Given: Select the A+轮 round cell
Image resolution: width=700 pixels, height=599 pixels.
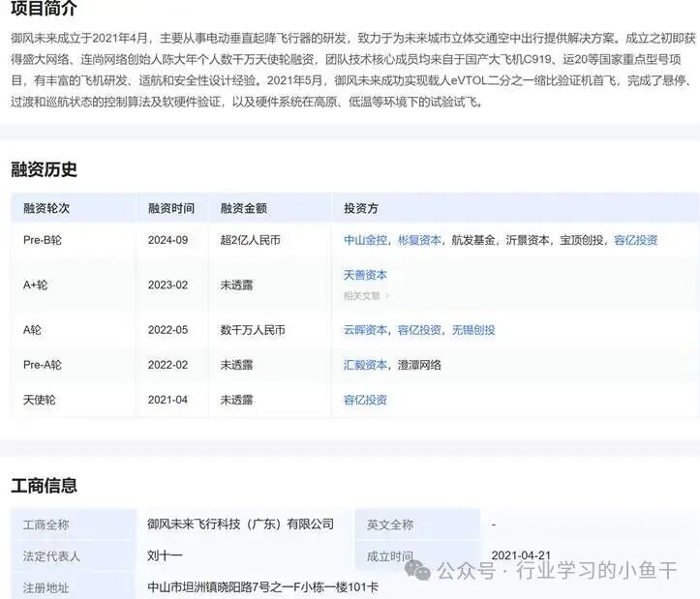Looking at the screenshot, I should click(x=35, y=285).
